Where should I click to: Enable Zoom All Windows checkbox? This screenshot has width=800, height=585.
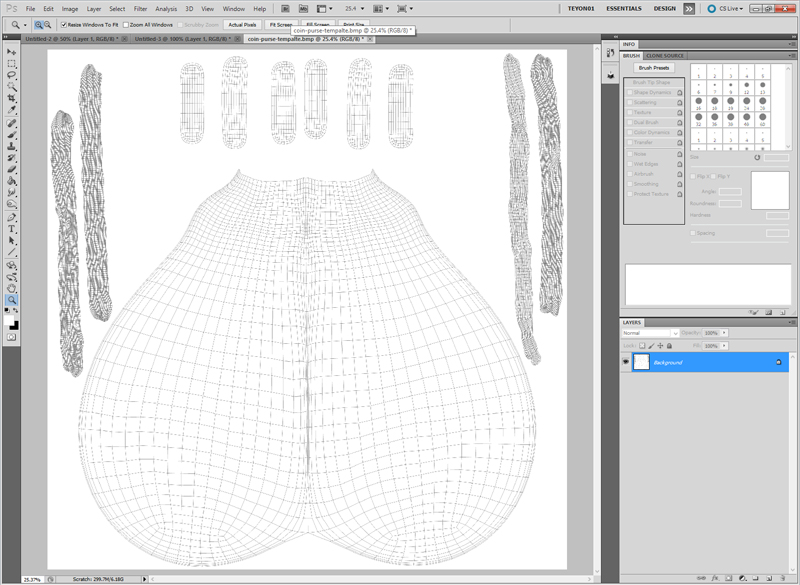[x=126, y=24]
